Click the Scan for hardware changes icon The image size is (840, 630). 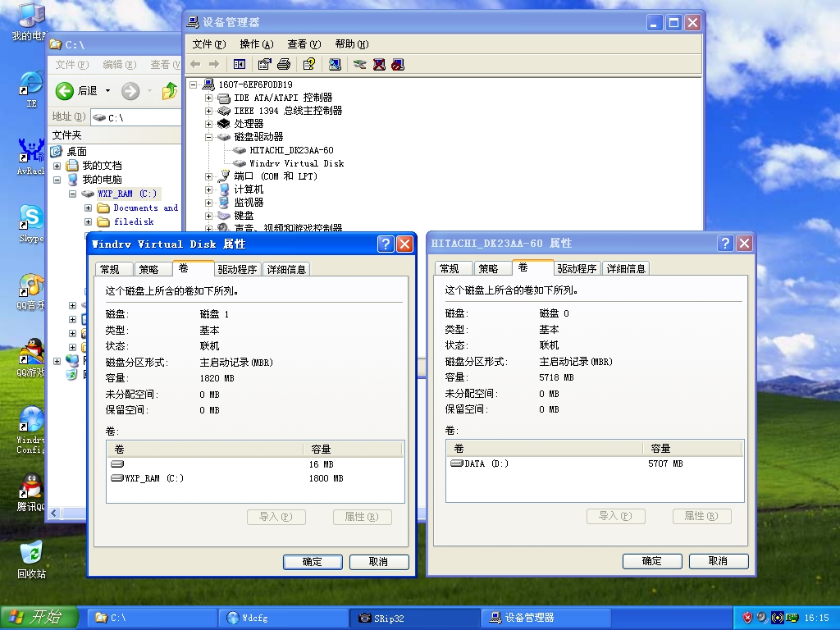coord(335,64)
